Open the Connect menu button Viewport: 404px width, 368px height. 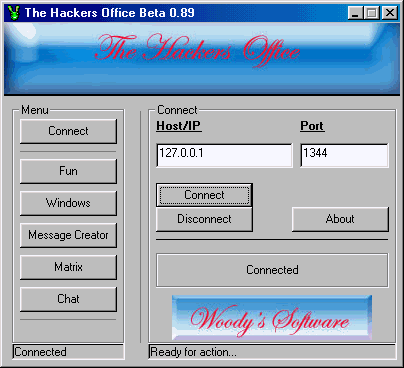tap(68, 131)
